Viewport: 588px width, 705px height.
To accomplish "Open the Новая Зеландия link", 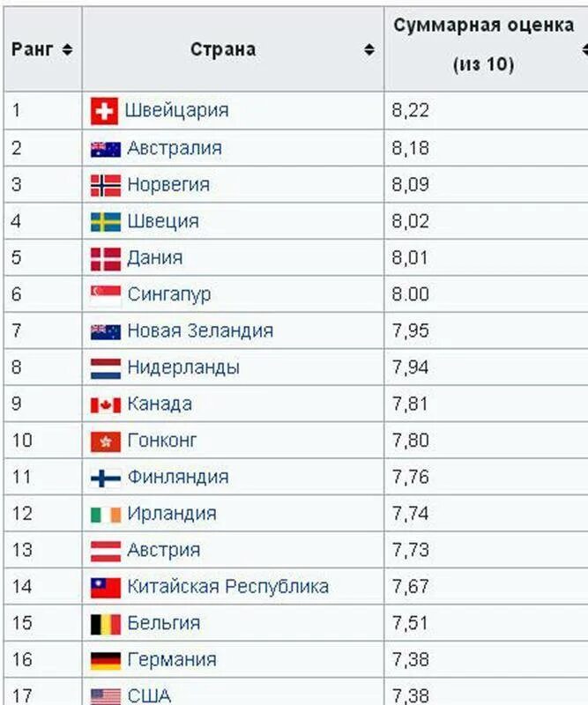I will pyautogui.click(x=200, y=330).
